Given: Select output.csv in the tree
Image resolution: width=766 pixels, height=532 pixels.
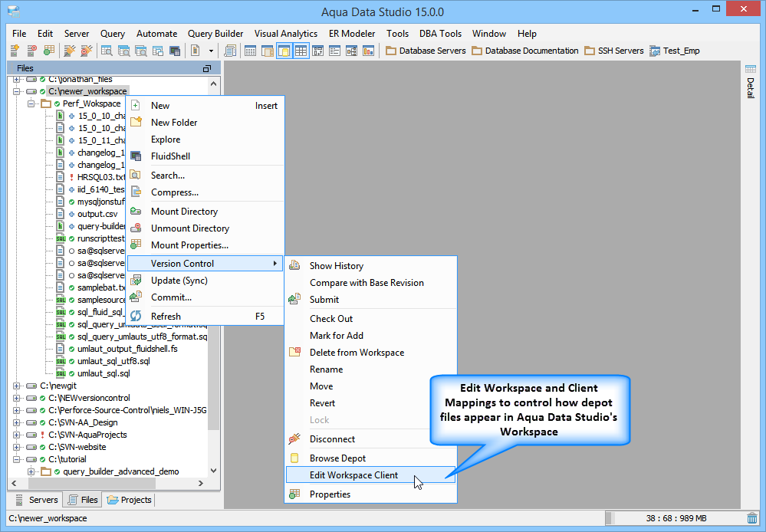Looking at the screenshot, I should pyautogui.click(x=97, y=214).
